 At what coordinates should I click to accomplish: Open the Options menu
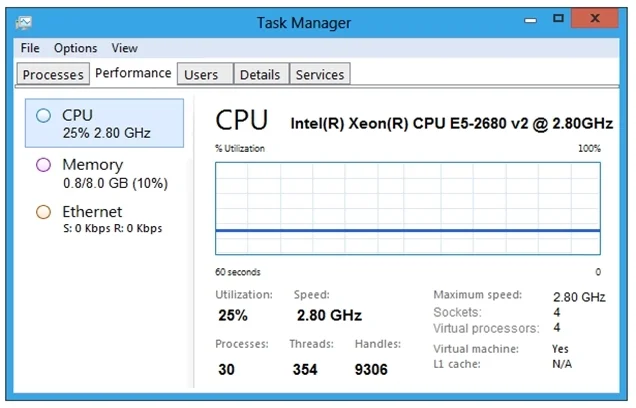coord(75,48)
